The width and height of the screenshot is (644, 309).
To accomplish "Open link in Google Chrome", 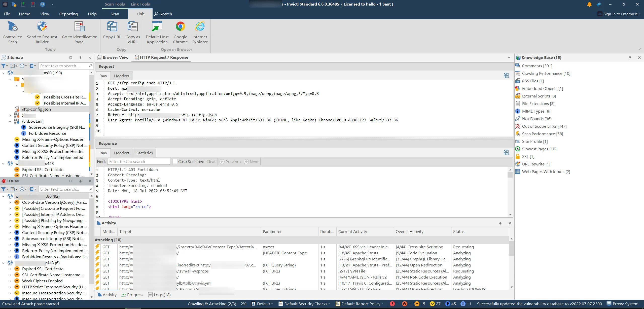I will click(180, 33).
